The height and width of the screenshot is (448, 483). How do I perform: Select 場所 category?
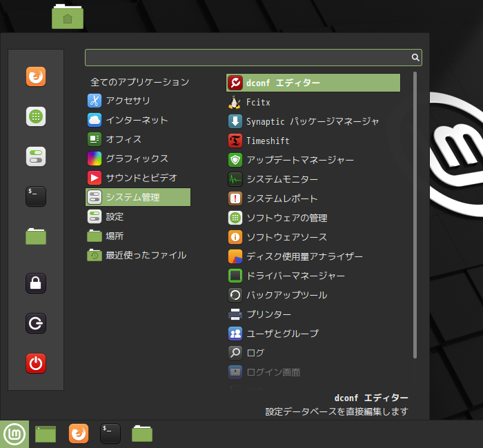tap(138, 236)
